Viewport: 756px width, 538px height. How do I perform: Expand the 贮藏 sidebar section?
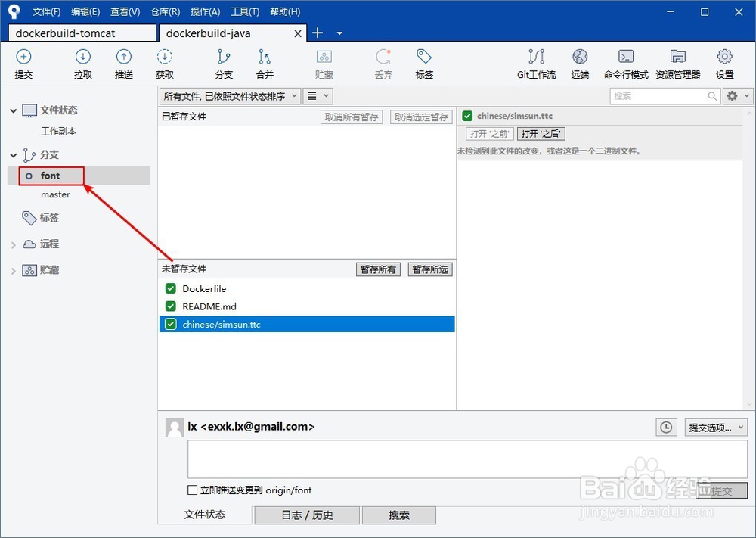pyautogui.click(x=14, y=271)
